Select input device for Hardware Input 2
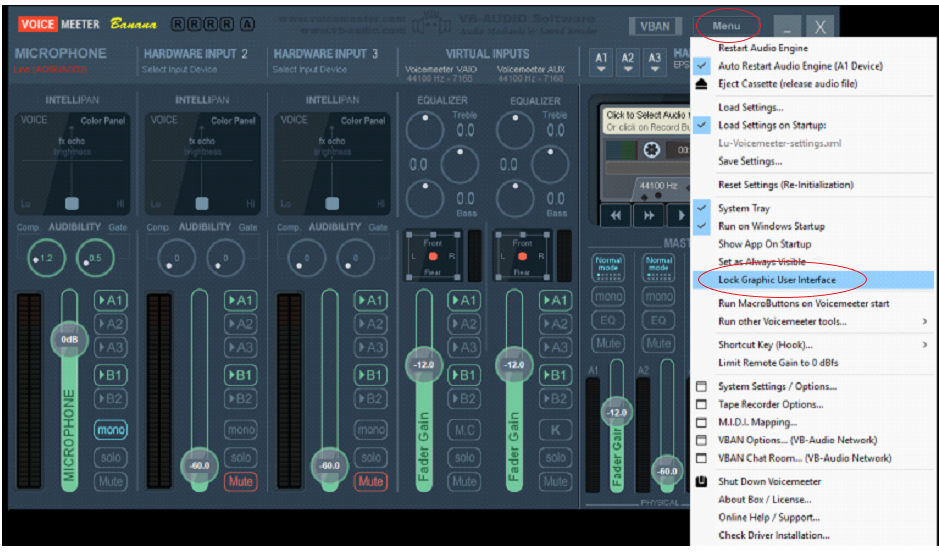 pos(180,70)
